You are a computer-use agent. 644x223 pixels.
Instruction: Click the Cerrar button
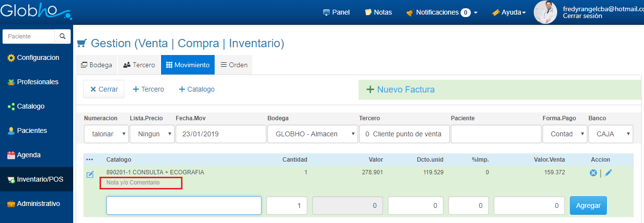[x=104, y=89]
